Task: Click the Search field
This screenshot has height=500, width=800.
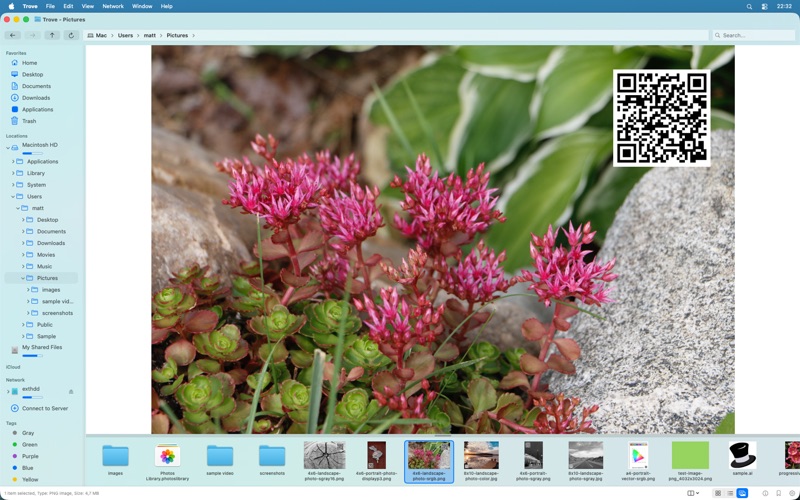Action: point(754,35)
